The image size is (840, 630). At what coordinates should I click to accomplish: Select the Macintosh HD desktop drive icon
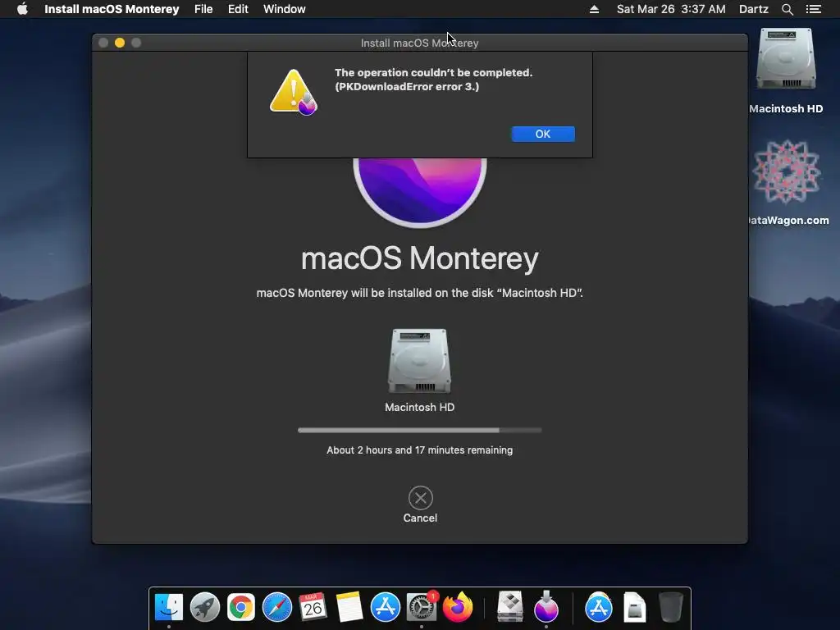point(786,59)
